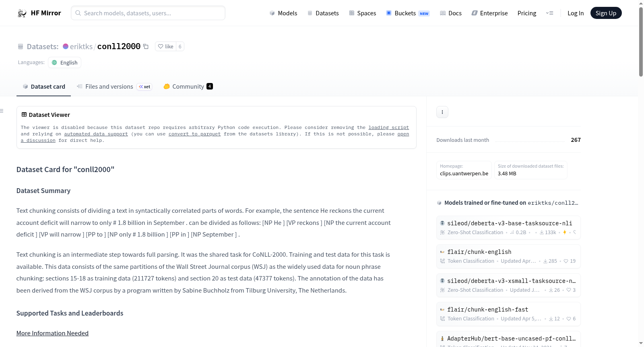Focus the search models, datasets, users field

point(148,13)
